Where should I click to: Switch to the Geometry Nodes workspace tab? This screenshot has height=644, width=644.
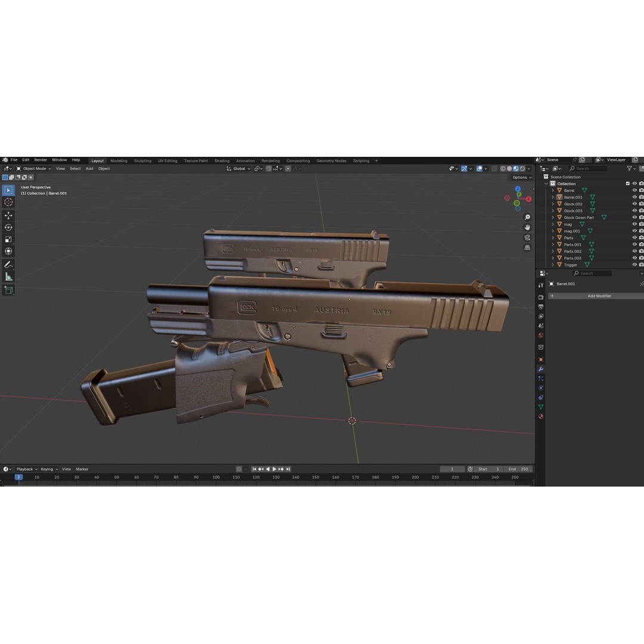pos(331,161)
